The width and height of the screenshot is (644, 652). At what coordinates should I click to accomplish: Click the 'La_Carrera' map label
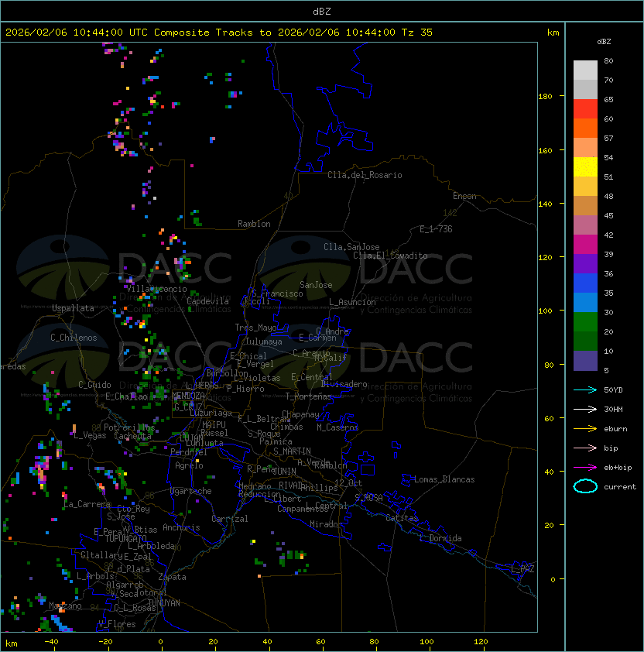pos(87,504)
